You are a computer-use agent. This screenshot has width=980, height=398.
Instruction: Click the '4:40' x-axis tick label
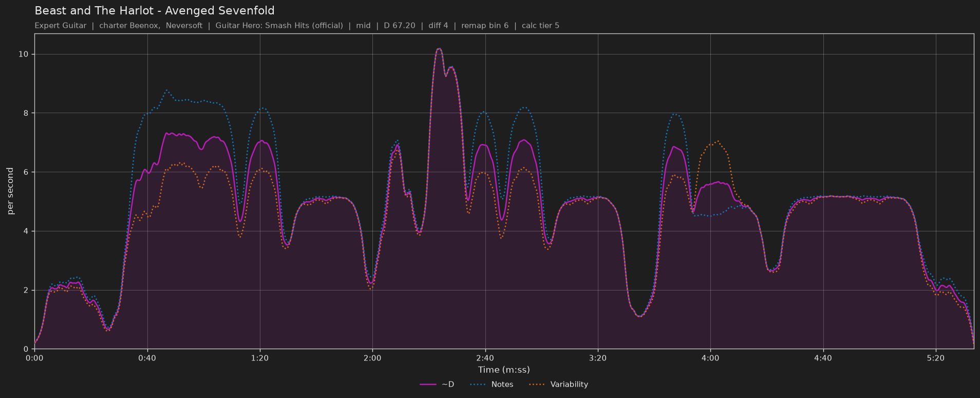pyautogui.click(x=823, y=358)
